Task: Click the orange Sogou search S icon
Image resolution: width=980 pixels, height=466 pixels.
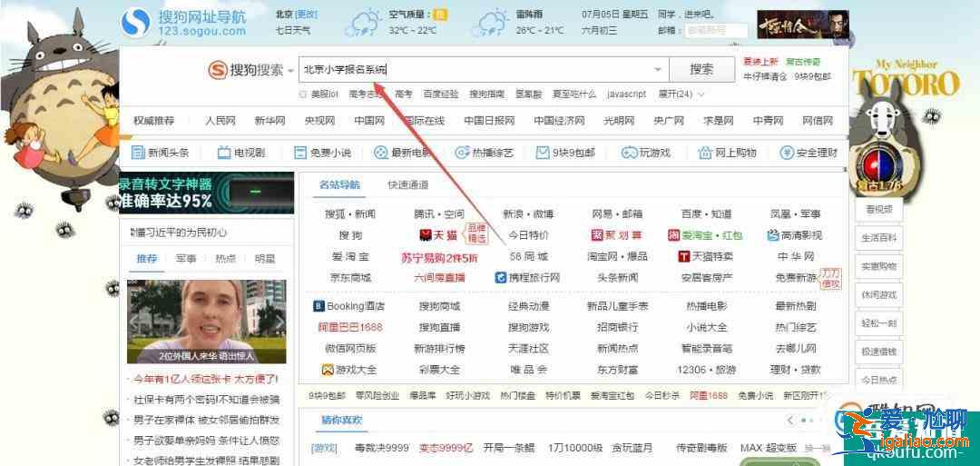Action: pyautogui.click(x=217, y=70)
